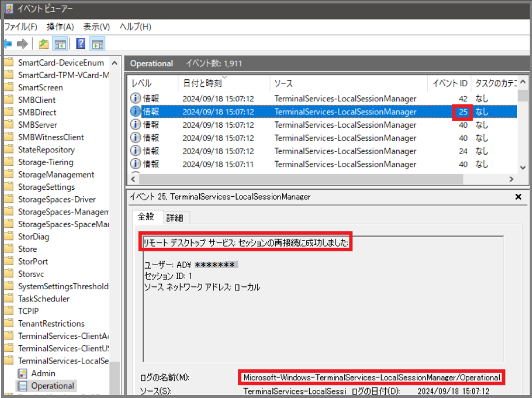This screenshot has width=532, height=398.
Task: Toggle the action pane toolbar icon
Action: pyautogui.click(x=97, y=44)
